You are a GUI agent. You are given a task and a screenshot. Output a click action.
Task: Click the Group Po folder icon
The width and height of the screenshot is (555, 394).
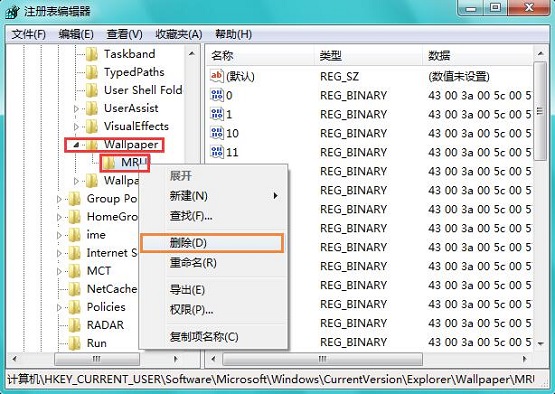[75, 199]
